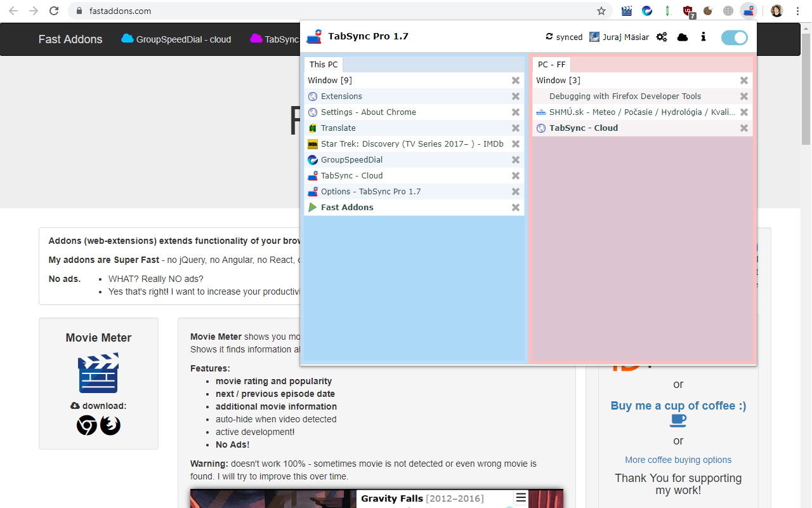Select the Fast Addons tab entry
Image resolution: width=812 pixels, height=508 pixels.
(414, 208)
